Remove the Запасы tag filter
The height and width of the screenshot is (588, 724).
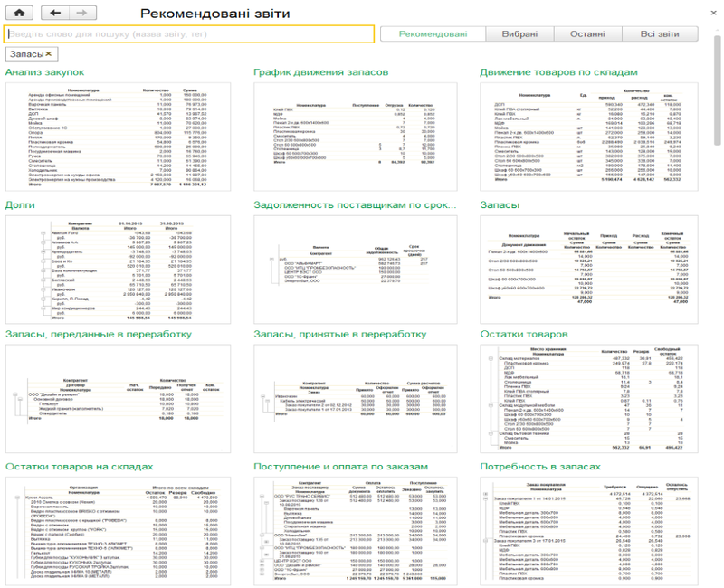[49, 54]
